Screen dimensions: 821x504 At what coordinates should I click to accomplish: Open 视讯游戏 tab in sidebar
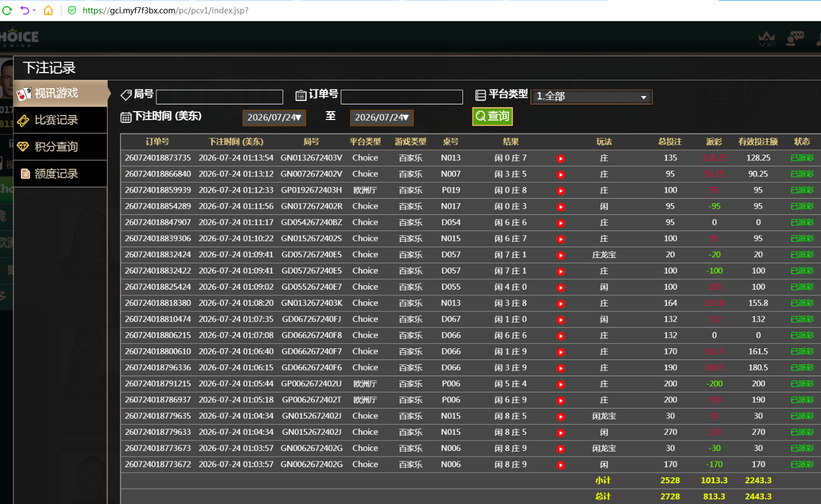(60, 93)
